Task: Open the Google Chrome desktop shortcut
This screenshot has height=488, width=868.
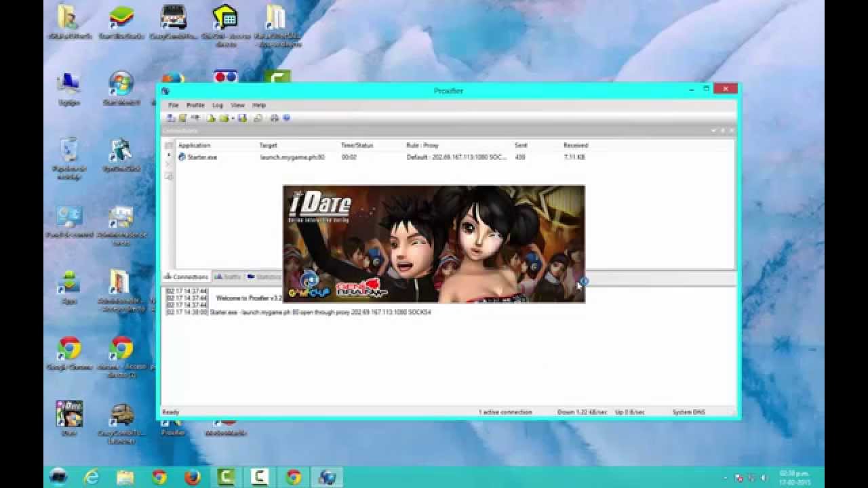Action: tap(68, 352)
